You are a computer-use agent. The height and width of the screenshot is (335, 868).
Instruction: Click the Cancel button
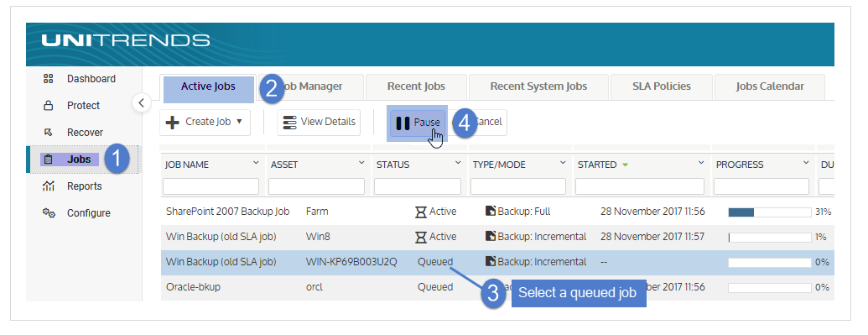480,122
